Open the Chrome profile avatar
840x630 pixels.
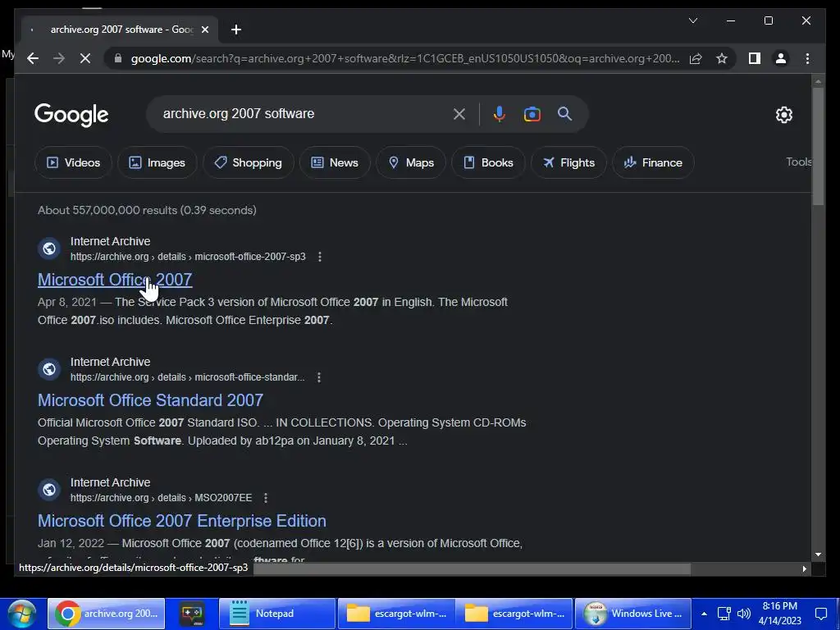(781, 58)
